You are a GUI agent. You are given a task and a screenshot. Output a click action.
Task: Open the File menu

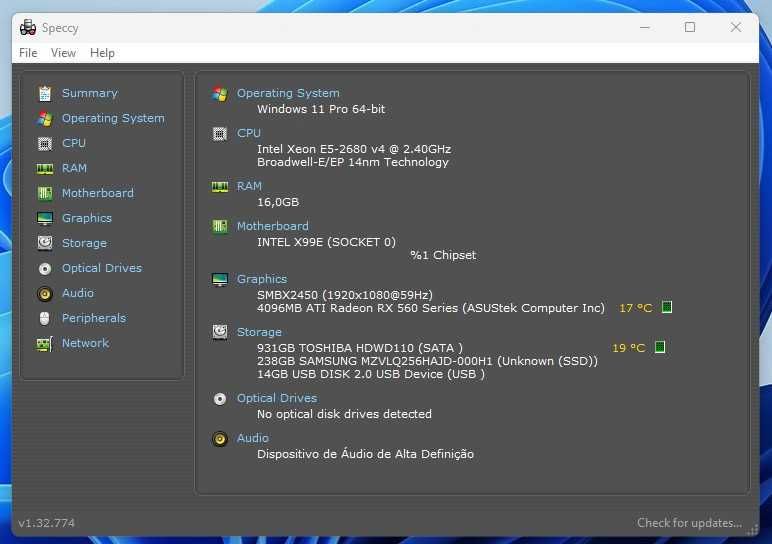click(28, 53)
